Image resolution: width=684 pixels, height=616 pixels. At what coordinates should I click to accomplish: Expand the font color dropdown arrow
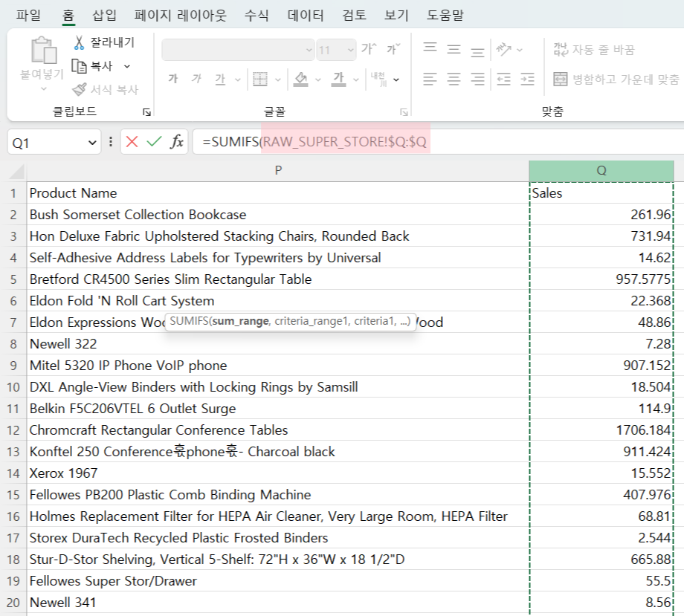[356, 80]
